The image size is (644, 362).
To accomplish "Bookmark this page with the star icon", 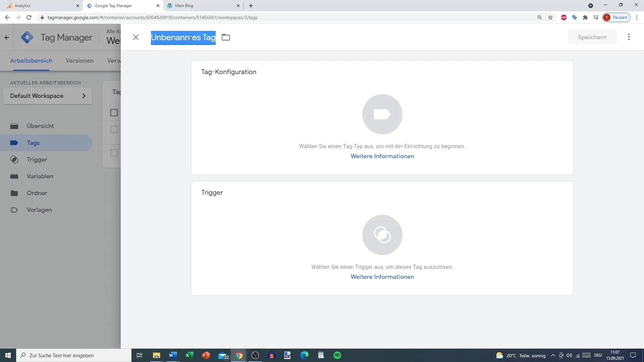I will [x=550, y=17].
